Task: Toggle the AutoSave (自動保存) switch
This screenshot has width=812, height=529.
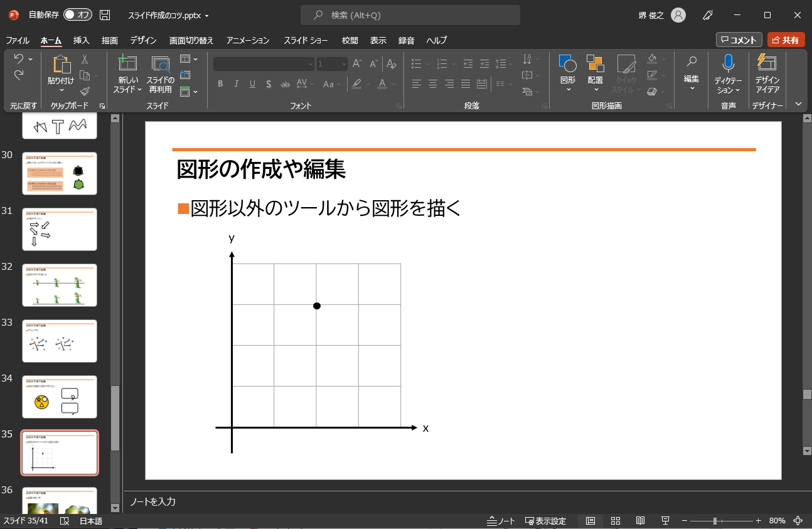Action: 78,15
